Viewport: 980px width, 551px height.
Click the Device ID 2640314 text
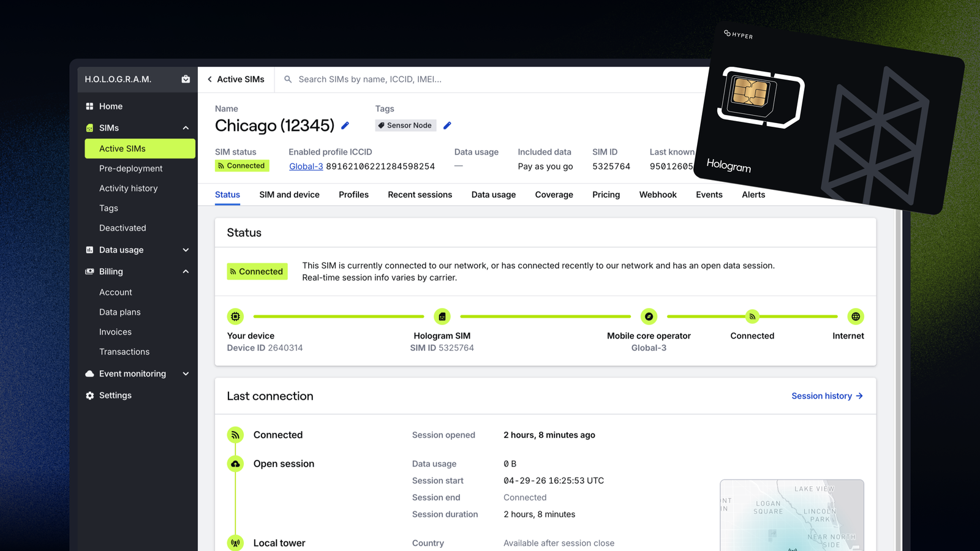pos(265,348)
